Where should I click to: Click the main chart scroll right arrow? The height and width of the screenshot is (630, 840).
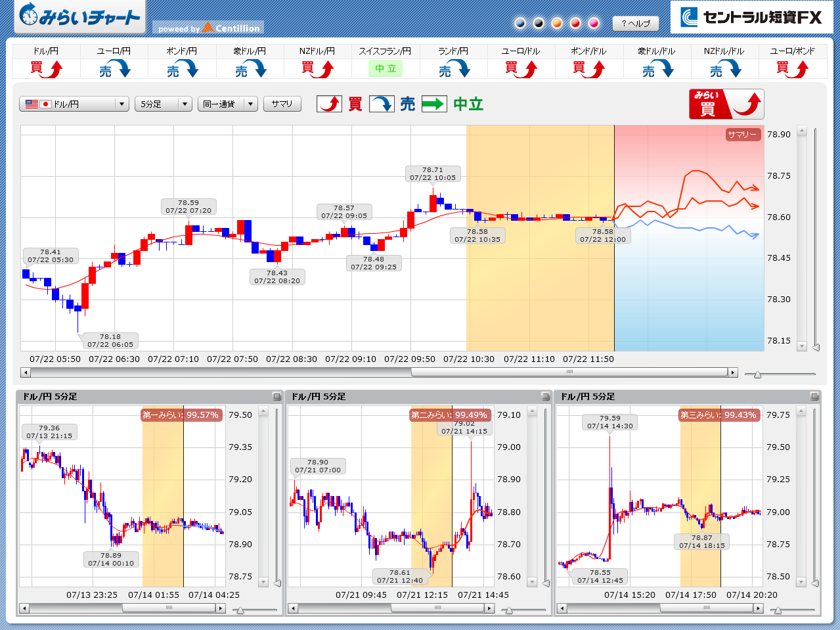pos(733,372)
